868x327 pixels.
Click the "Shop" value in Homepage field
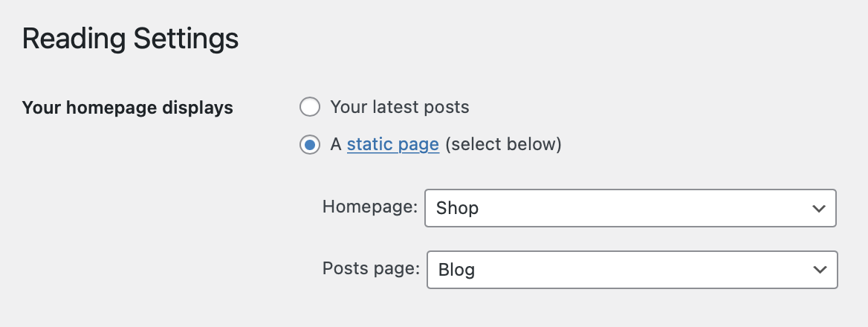point(458,208)
